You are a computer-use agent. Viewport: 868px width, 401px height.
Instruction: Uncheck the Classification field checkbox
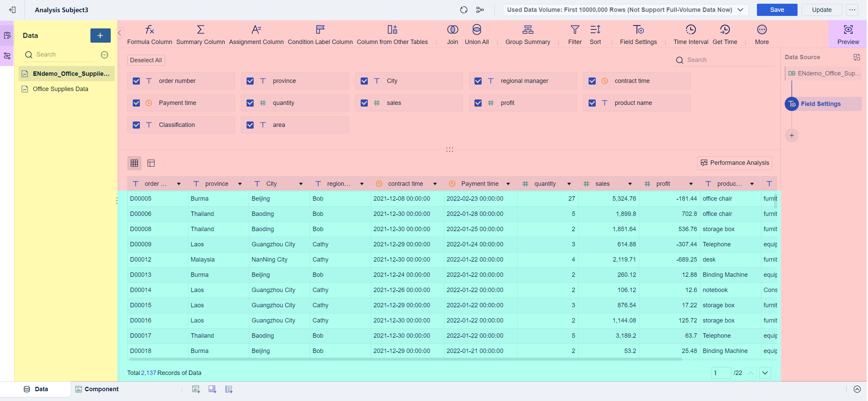tap(136, 125)
